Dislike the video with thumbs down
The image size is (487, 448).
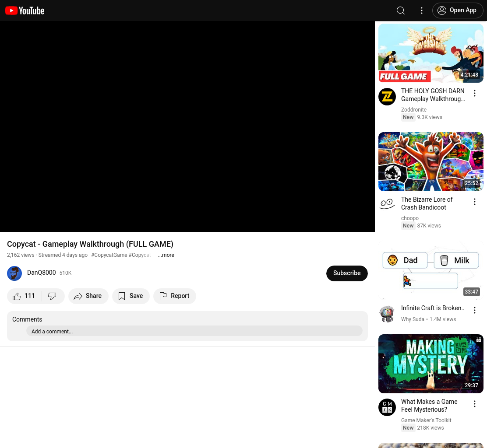click(x=53, y=296)
